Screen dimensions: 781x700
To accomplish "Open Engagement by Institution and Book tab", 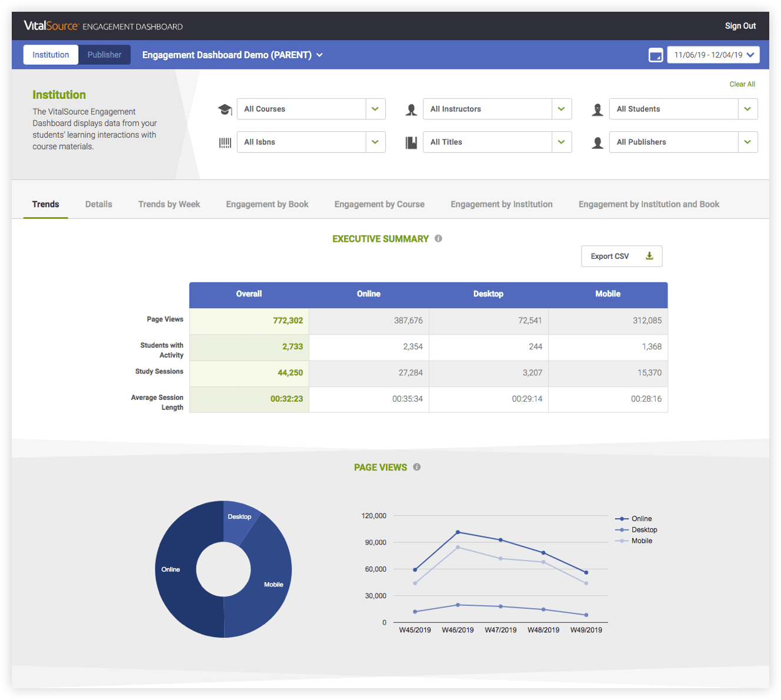I will 649,204.
